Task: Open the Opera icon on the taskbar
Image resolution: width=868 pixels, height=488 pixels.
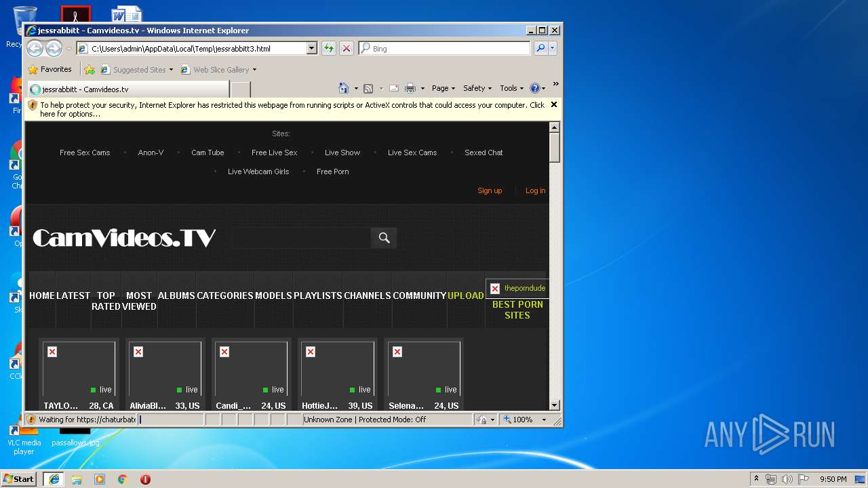Action: [x=145, y=479]
